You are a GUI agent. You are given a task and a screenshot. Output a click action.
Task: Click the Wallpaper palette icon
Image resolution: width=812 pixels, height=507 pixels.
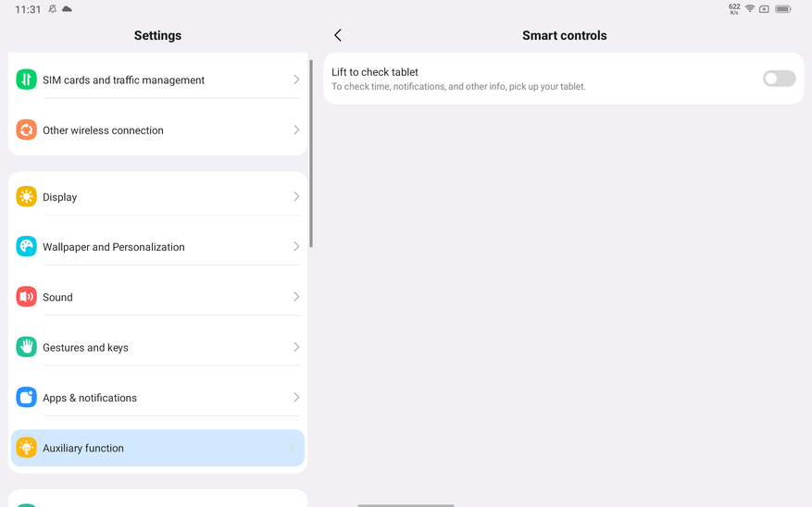(x=27, y=247)
